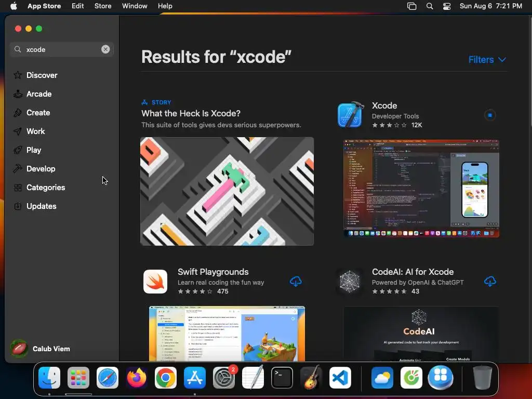Open Calub Viem account profile
Screen dimensions: 532x399
click(x=41, y=349)
